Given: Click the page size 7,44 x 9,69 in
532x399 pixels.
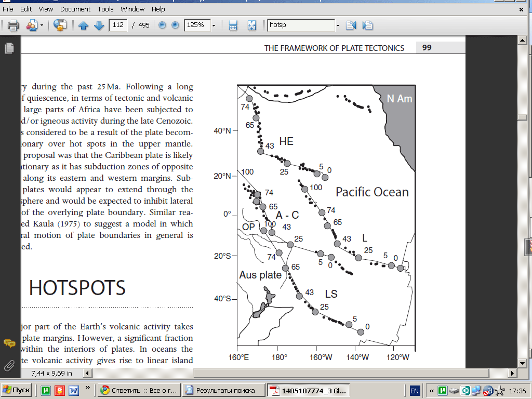Looking at the screenshot, I should pyautogui.click(x=51, y=373).
